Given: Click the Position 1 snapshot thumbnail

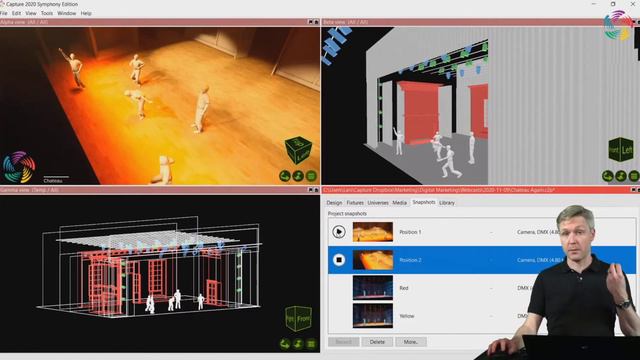Looking at the screenshot, I should coord(373,232).
